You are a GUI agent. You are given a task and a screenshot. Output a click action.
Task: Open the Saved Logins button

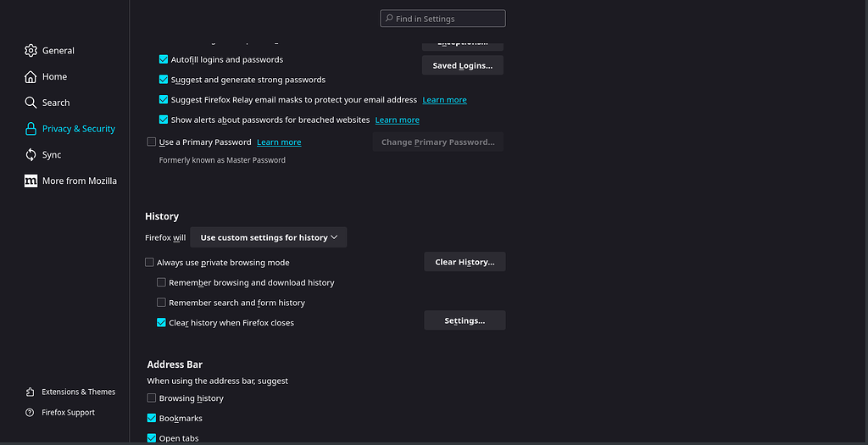click(462, 66)
